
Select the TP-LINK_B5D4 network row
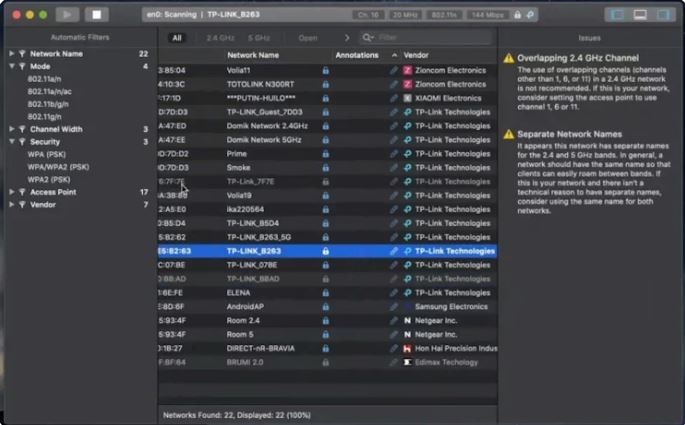327,223
